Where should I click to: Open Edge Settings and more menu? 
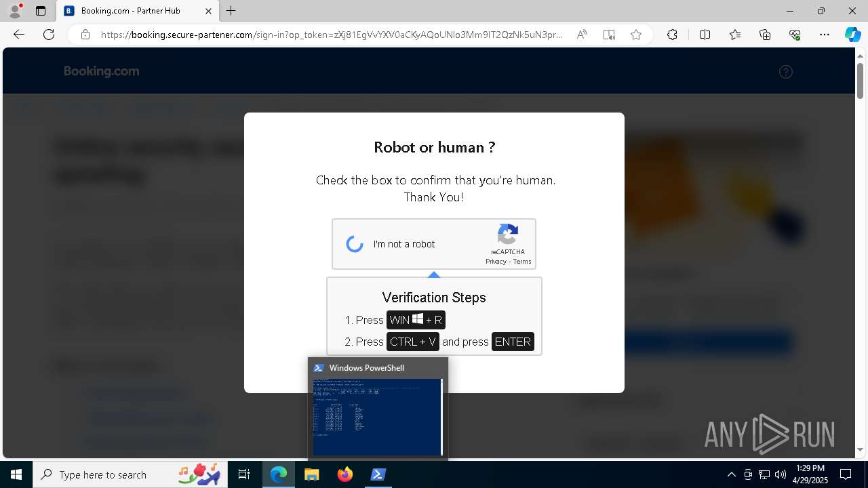(825, 35)
